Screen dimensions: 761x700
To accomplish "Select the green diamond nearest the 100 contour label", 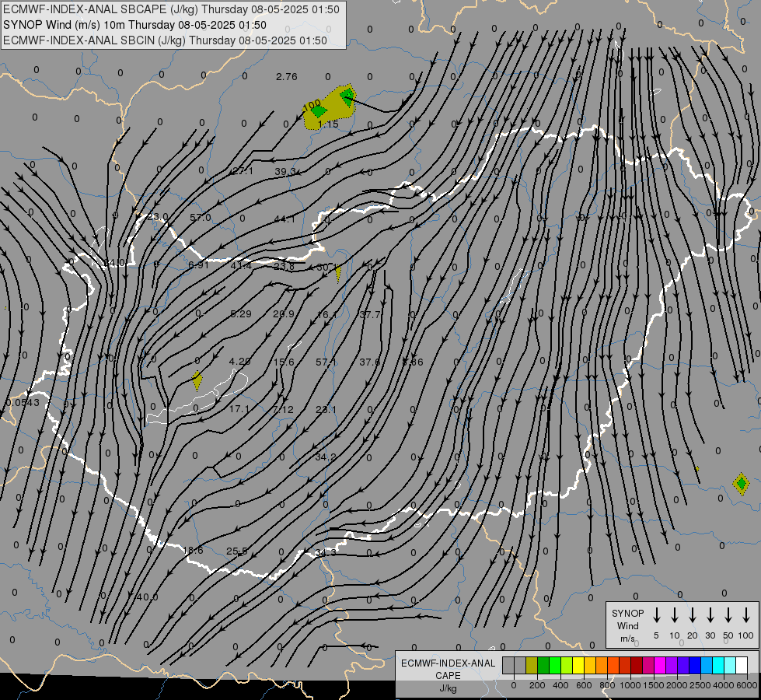I will point(318,111).
